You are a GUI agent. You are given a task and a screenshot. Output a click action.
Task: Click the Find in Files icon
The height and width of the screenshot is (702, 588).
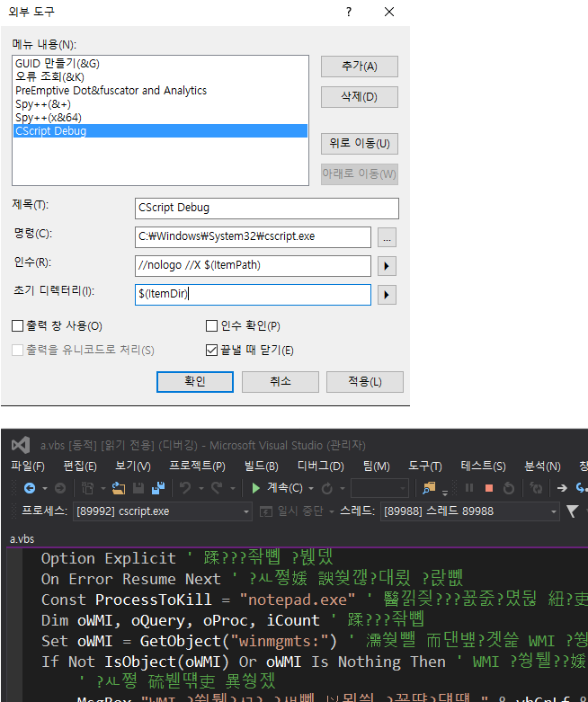point(429,488)
